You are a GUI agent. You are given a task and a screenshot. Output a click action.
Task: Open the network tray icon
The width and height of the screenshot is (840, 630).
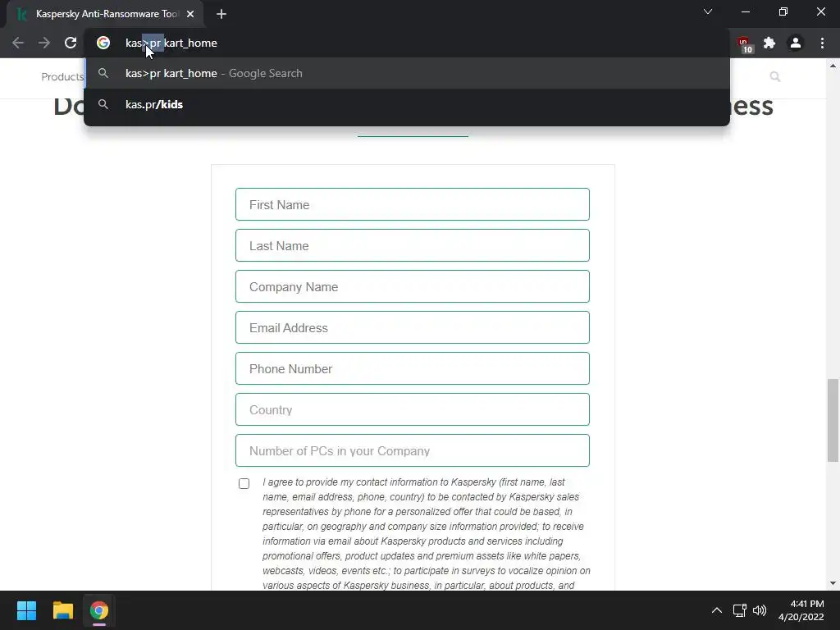740,610
